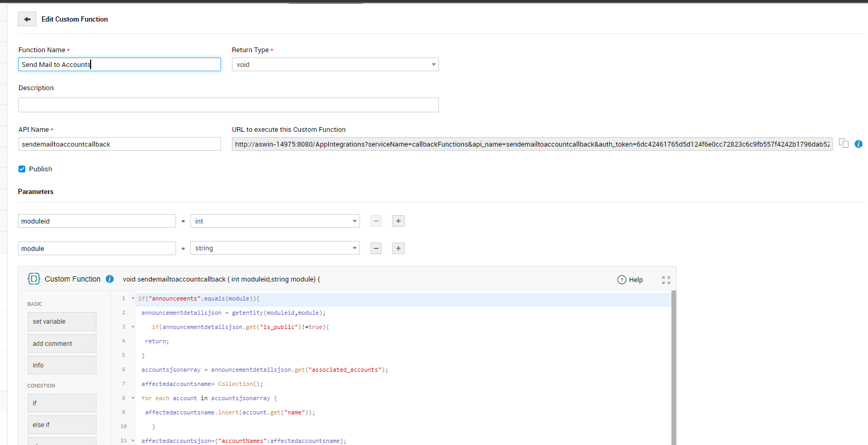Collapse the for-each block at line 8
This screenshot has width=868, height=445.
pos(133,398)
